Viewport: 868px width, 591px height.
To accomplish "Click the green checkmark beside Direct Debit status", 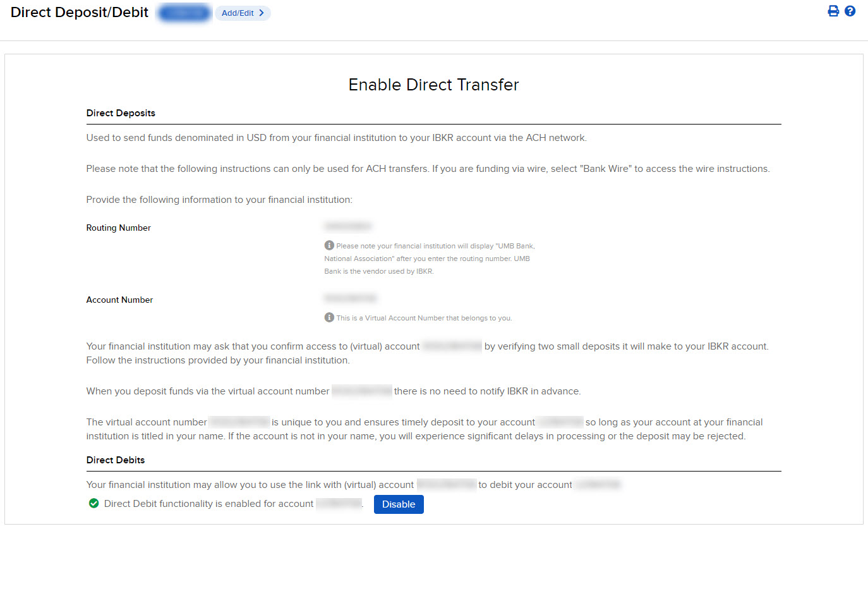I will coord(93,503).
